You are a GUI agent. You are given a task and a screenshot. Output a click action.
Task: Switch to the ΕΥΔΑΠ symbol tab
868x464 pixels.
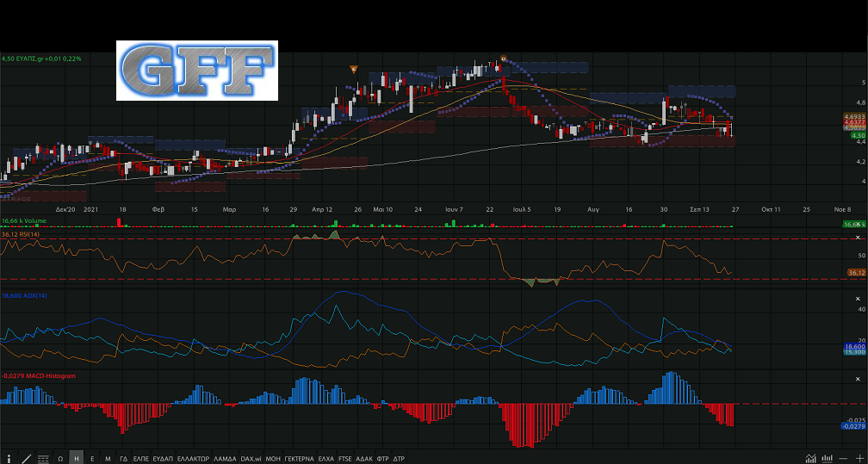tap(163, 459)
